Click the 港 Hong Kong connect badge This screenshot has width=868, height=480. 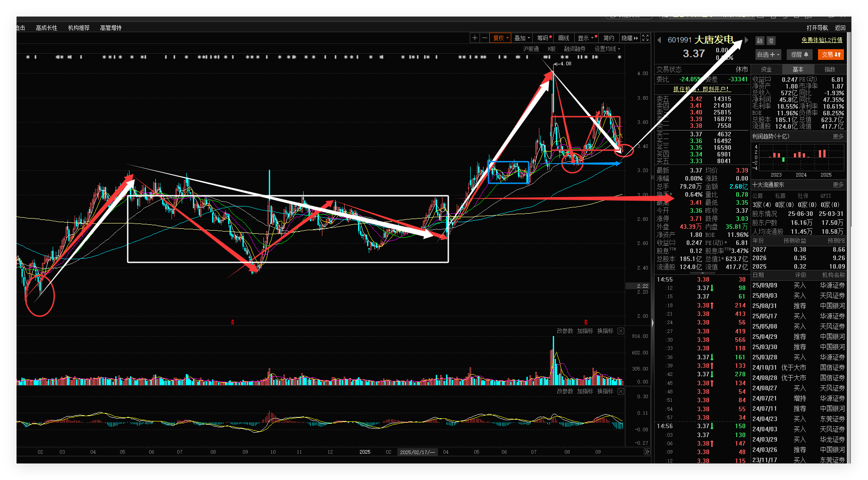(x=771, y=41)
